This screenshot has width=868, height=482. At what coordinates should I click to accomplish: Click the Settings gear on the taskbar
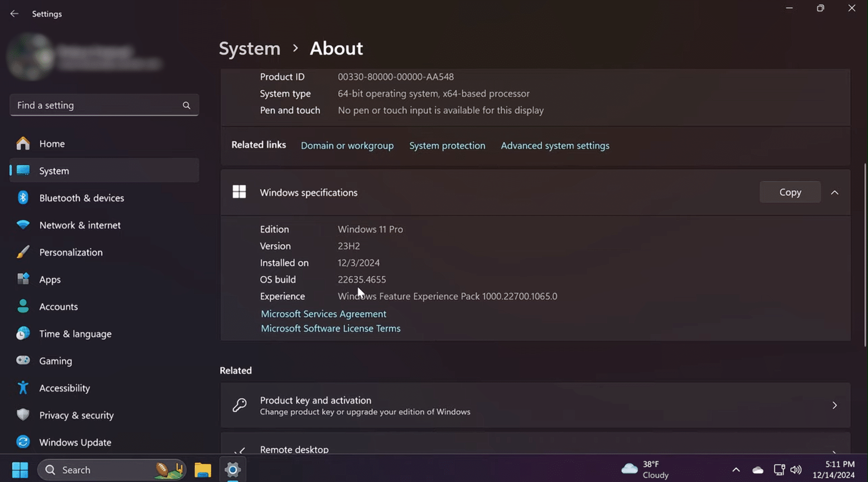(x=232, y=470)
